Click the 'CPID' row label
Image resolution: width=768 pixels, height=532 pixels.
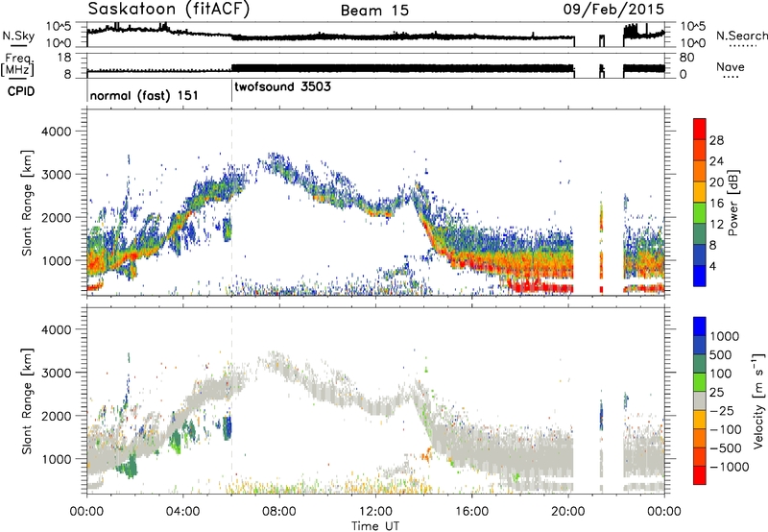pyautogui.click(x=21, y=91)
